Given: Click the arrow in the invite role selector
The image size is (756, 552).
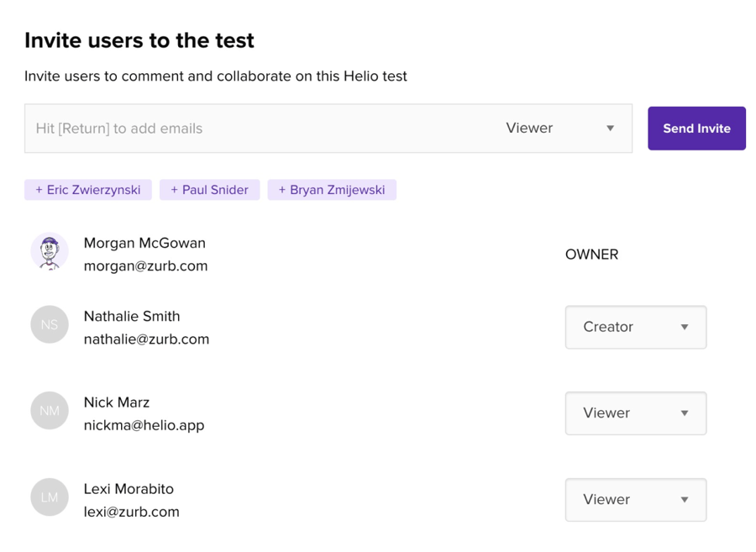Looking at the screenshot, I should point(611,129).
